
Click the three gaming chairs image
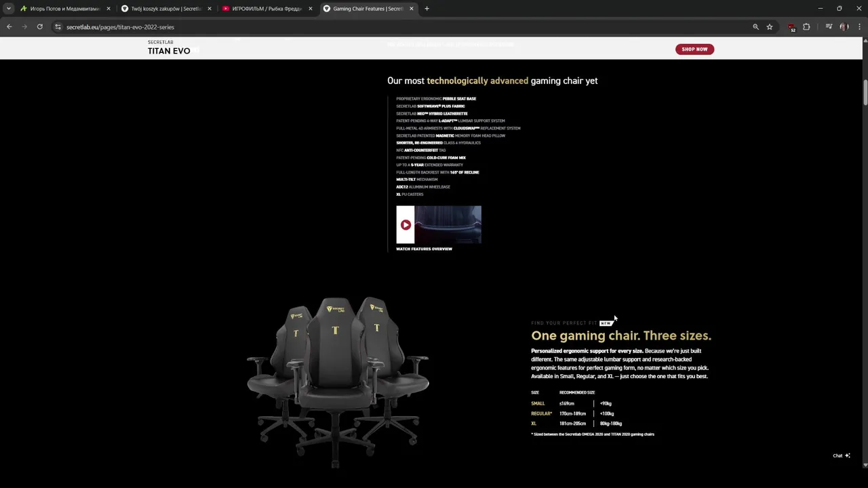(338, 382)
